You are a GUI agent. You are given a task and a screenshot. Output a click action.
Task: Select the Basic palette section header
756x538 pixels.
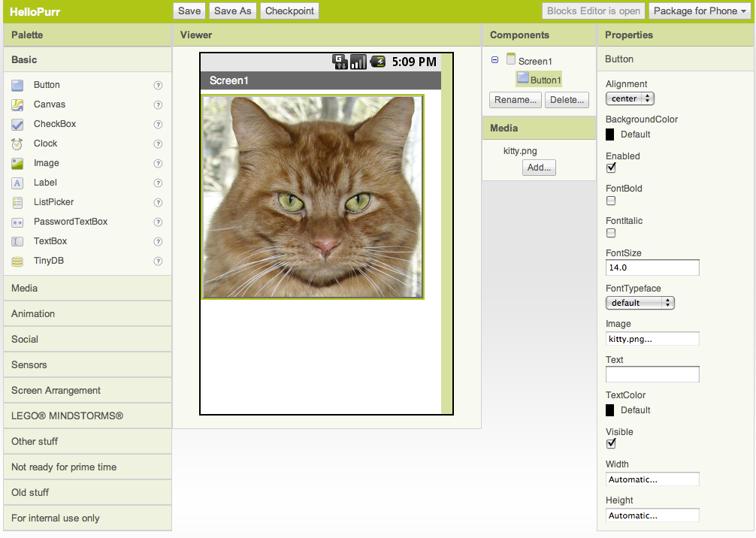87,60
